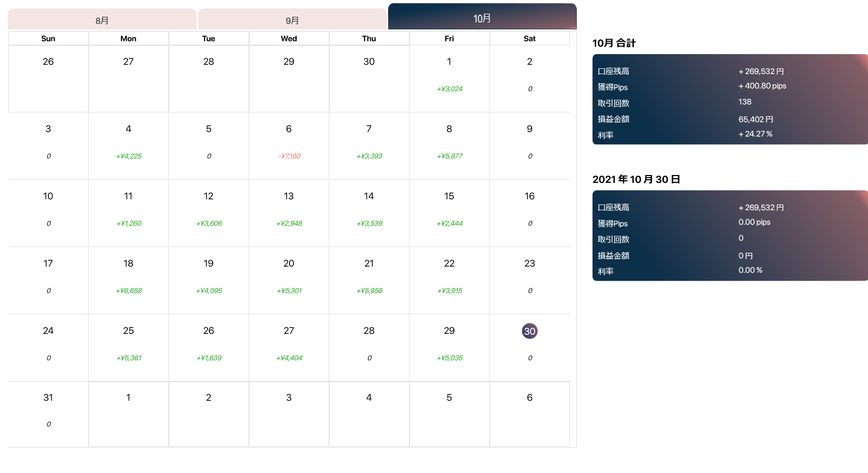Select October 18 cell showing +¥6,658
Screen dimensions: 868x473
coord(128,281)
